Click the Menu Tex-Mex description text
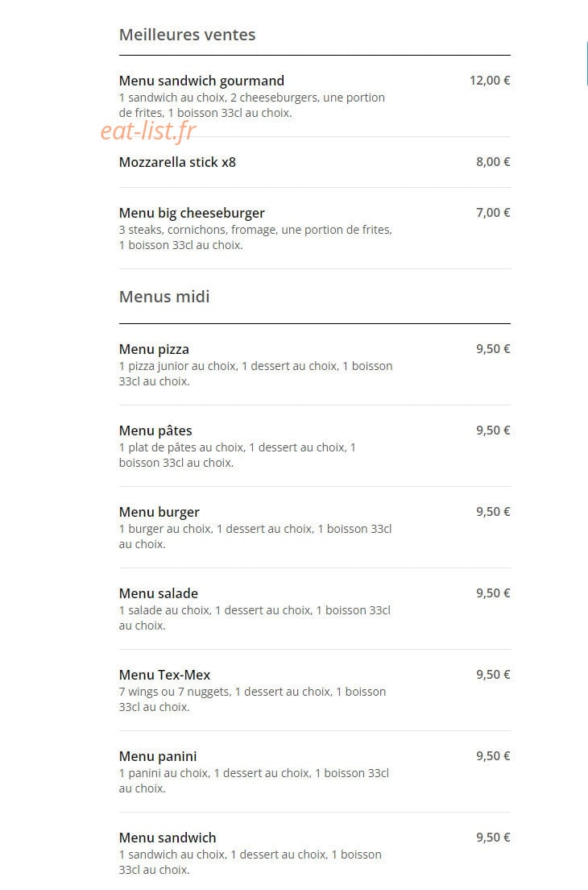Screen dimensions: 588x890 pyautogui.click(x=252, y=699)
